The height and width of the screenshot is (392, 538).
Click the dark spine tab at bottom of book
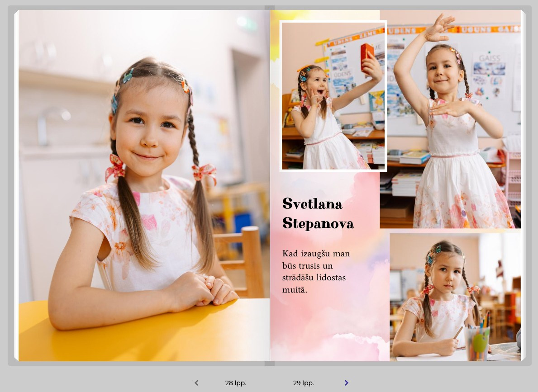click(270, 363)
